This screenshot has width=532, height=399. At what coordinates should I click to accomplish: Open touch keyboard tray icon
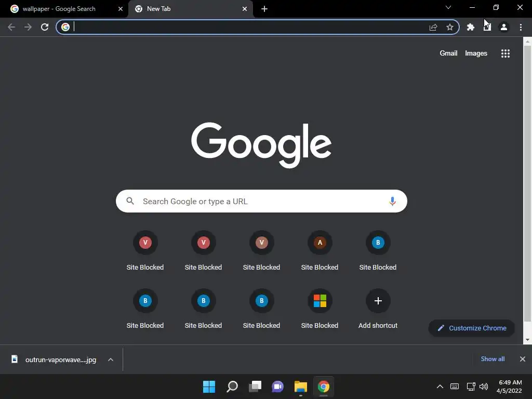point(455,387)
